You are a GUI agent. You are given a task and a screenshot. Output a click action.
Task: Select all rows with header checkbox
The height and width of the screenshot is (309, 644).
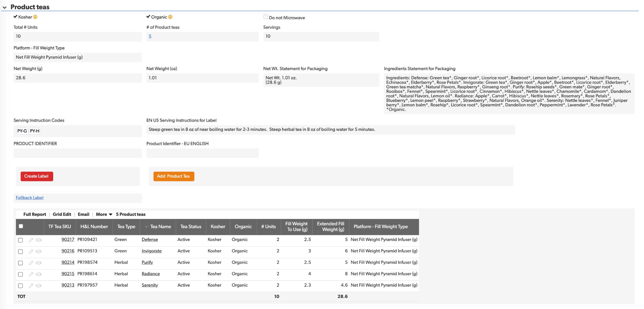point(21,226)
